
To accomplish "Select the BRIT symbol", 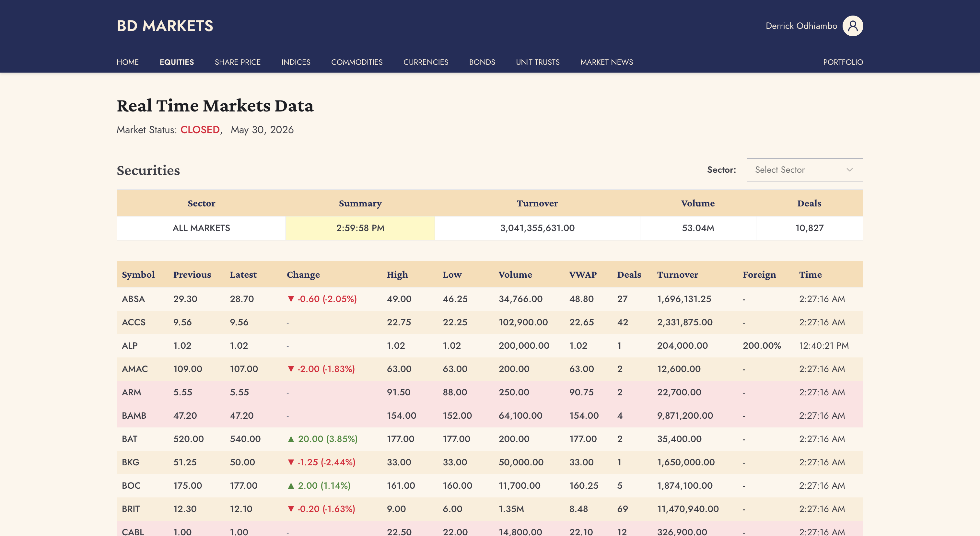I will [x=131, y=508].
